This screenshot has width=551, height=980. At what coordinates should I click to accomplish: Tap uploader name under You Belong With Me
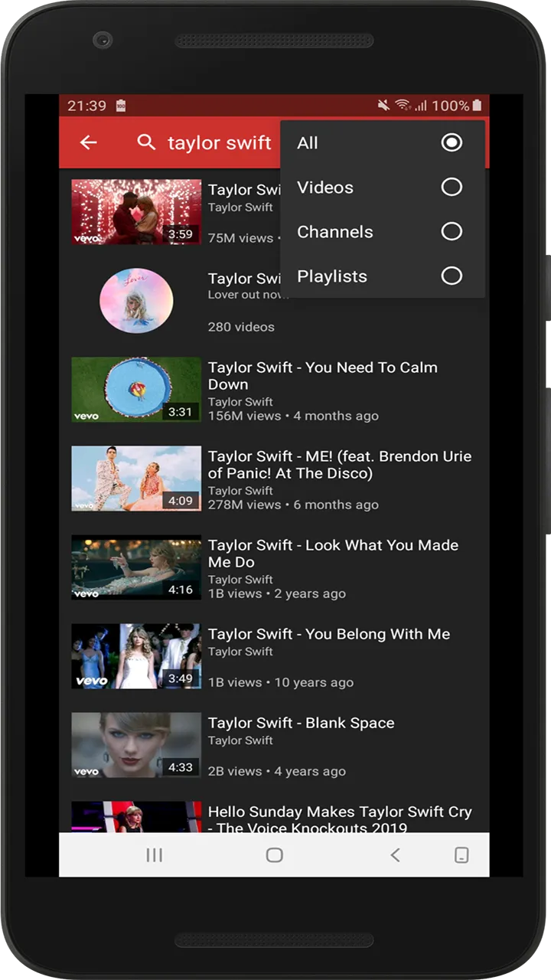click(x=240, y=652)
